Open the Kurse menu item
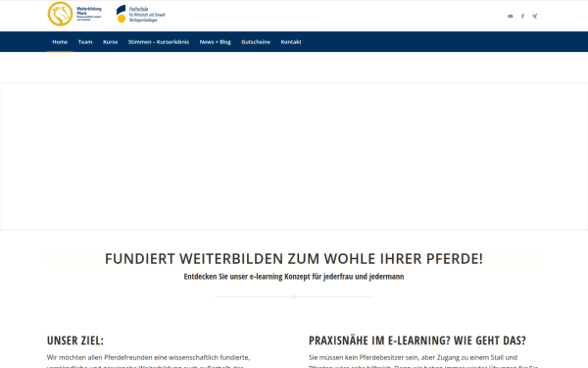The width and height of the screenshot is (588, 368). (110, 42)
